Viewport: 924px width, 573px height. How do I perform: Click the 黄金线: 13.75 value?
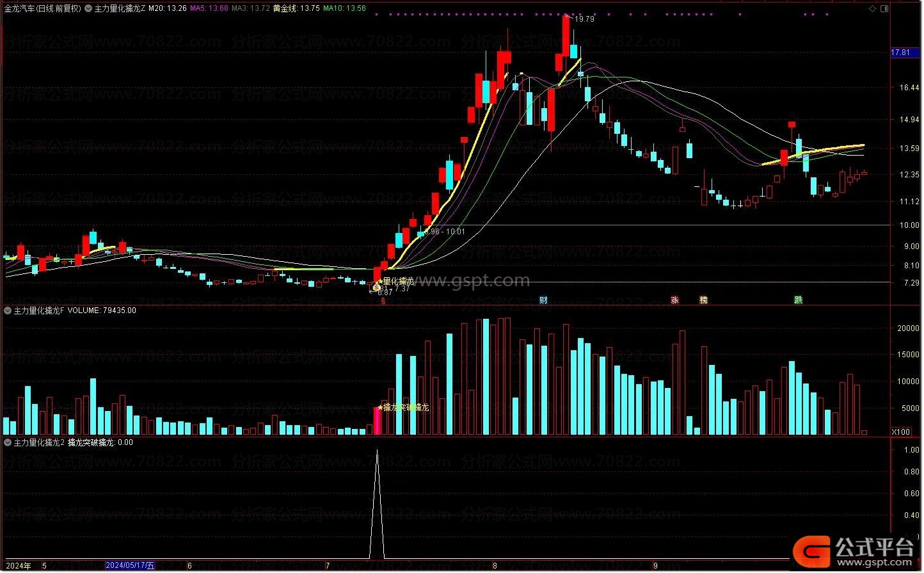pos(296,9)
